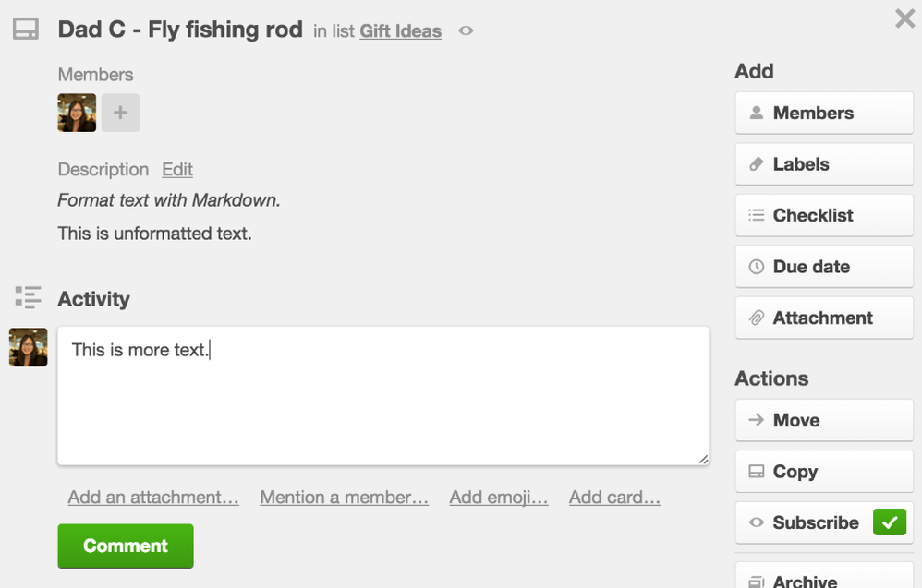Screen dimensions: 922x588
Task: Open the Labels picker
Action: click(x=824, y=164)
